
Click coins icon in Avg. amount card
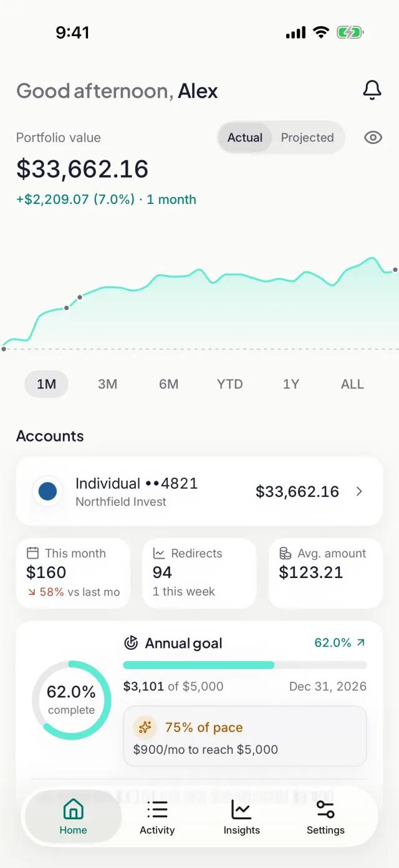click(285, 553)
